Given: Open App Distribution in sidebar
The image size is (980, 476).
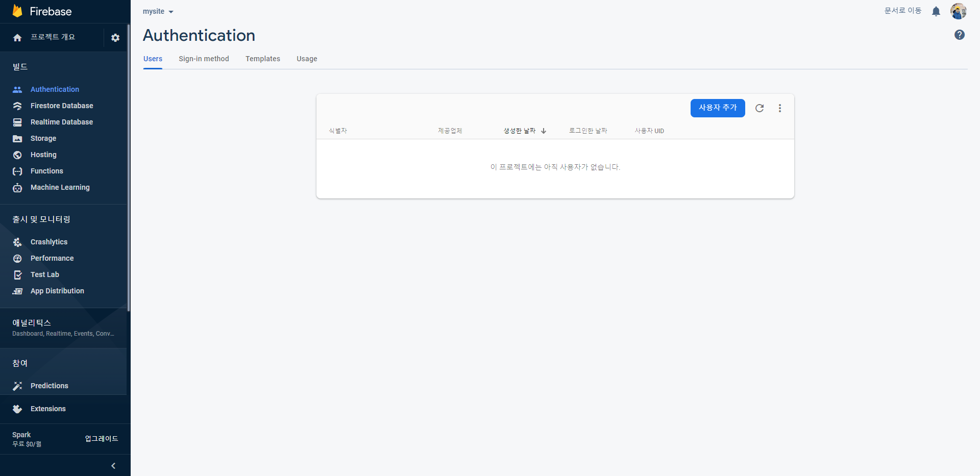Looking at the screenshot, I should pos(57,291).
